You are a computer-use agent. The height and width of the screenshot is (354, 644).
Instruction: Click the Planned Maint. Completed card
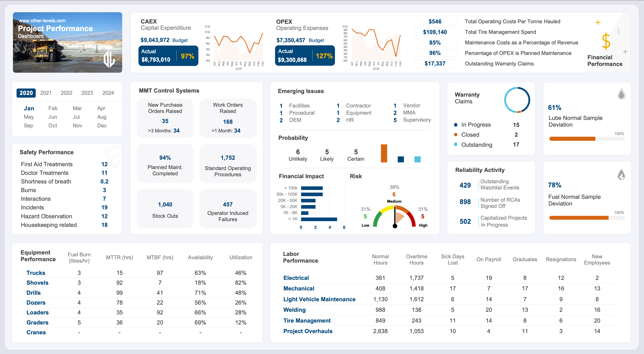click(165, 164)
